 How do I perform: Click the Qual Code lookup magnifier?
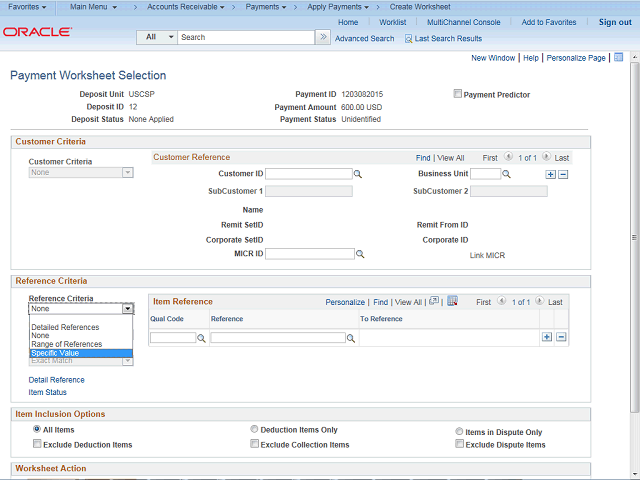tap(201, 339)
